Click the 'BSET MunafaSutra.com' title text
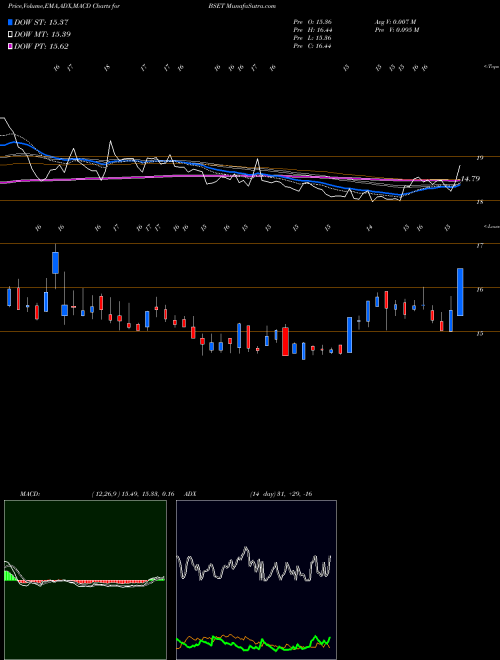This screenshot has height=660, width=500. 242,6
